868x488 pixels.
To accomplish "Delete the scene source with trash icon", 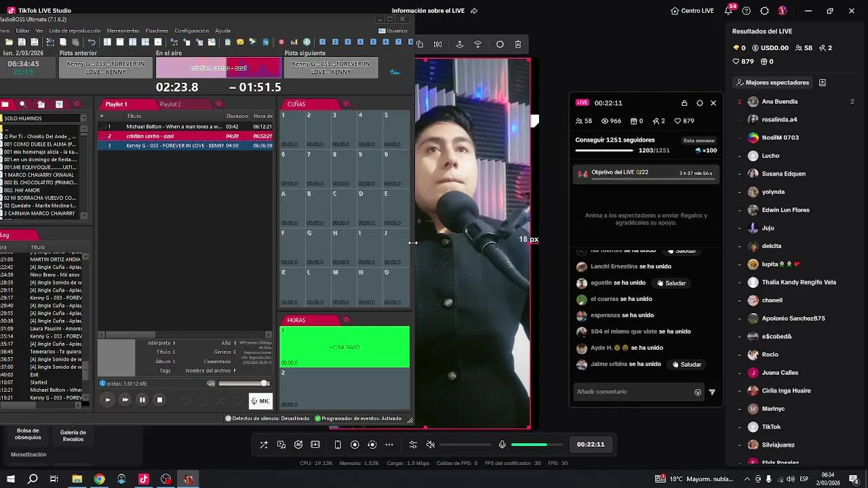I will [x=518, y=44].
